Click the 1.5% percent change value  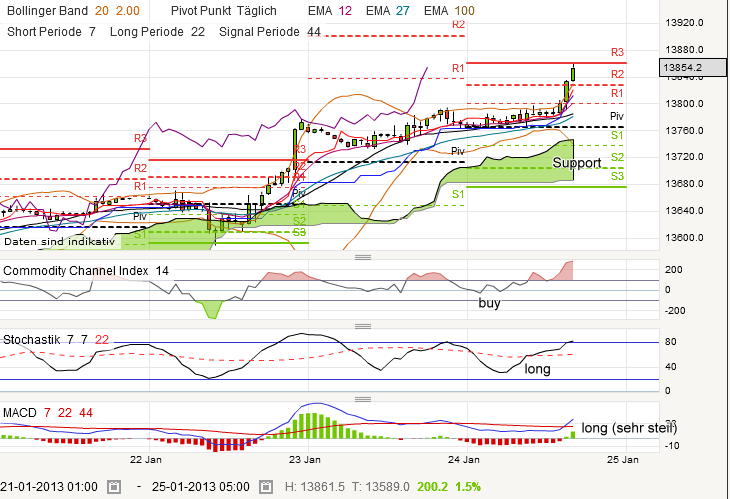[468, 487]
